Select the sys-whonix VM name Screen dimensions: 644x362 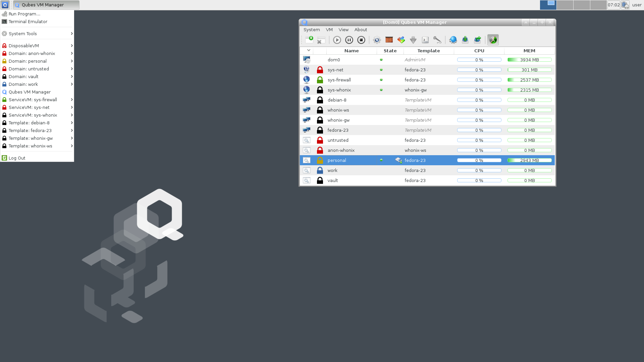tap(339, 90)
